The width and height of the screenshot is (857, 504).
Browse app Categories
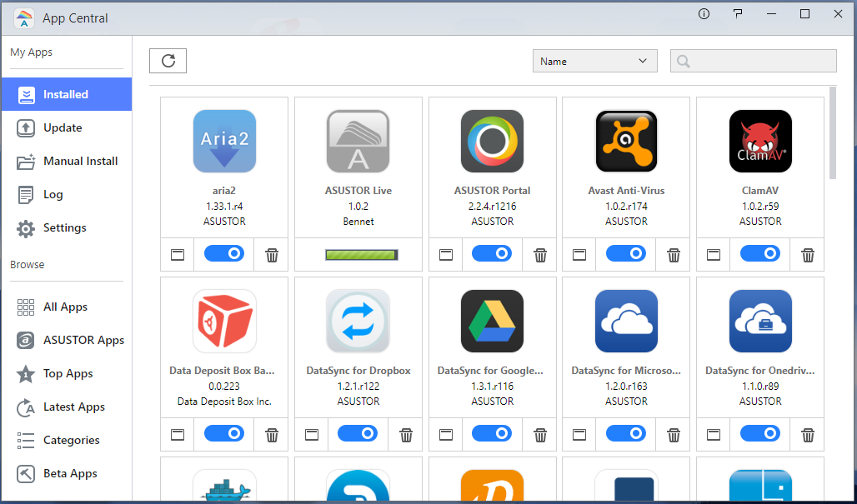[x=67, y=440]
